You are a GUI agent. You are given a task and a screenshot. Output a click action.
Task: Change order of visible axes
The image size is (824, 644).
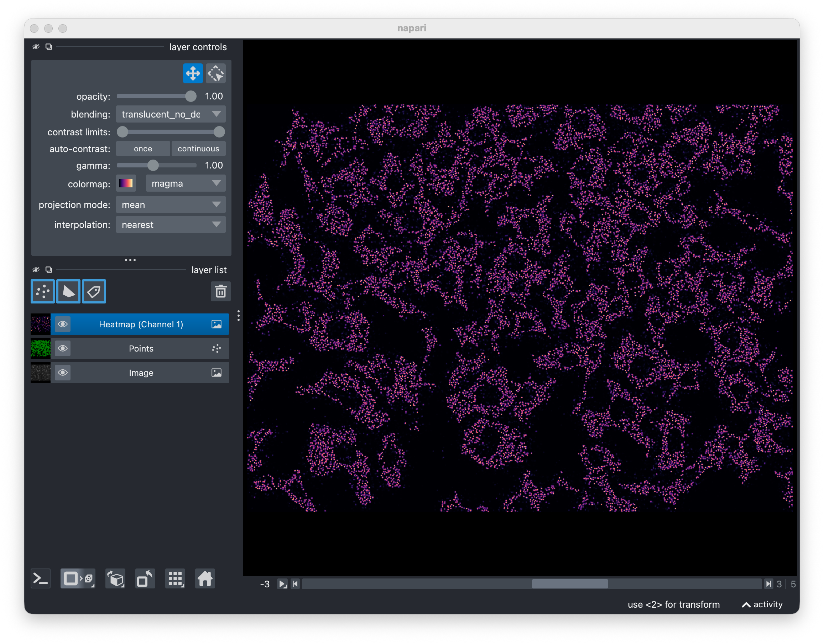click(115, 578)
